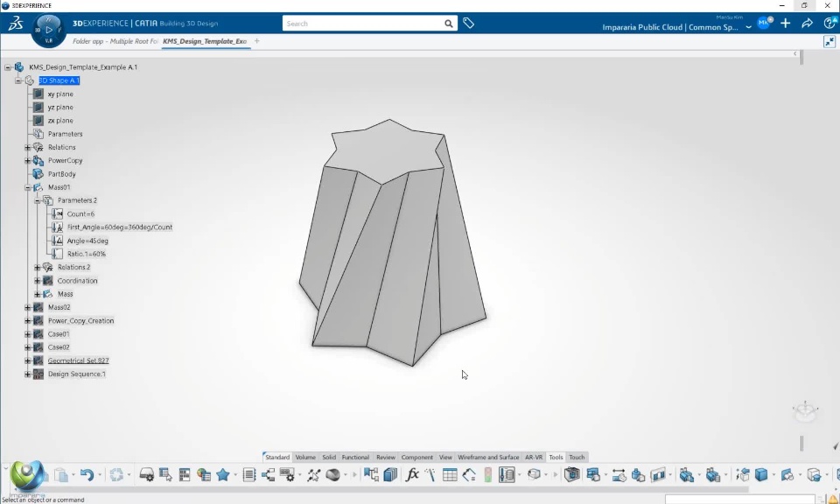Click the magic wand icon
The image size is (840, 504).
pyautogui.click(x=430, y=474)
